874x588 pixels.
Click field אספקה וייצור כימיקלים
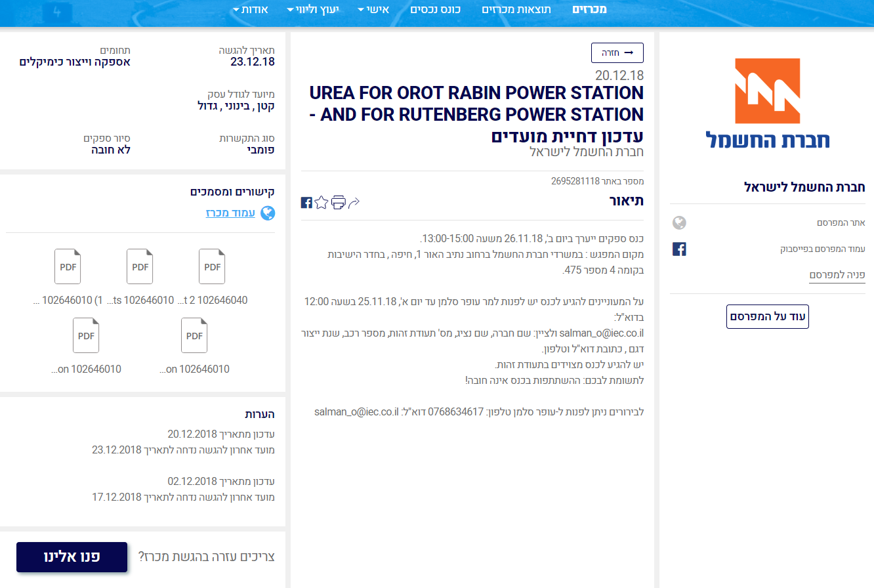(75, 62)
